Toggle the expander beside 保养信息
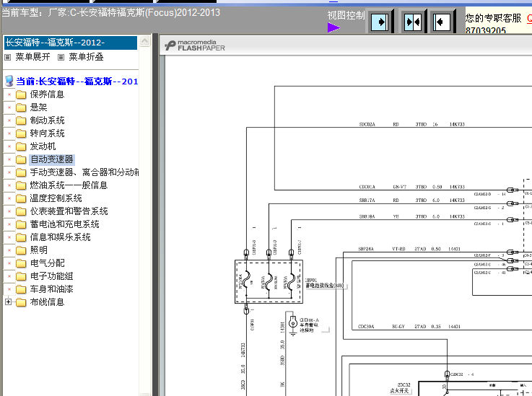532x396 pixels. coord(9,94)
